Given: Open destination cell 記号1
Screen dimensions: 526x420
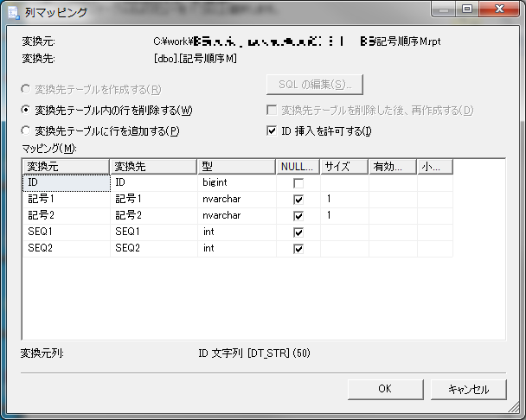Looking at the screenshot, I should (154, 199).
